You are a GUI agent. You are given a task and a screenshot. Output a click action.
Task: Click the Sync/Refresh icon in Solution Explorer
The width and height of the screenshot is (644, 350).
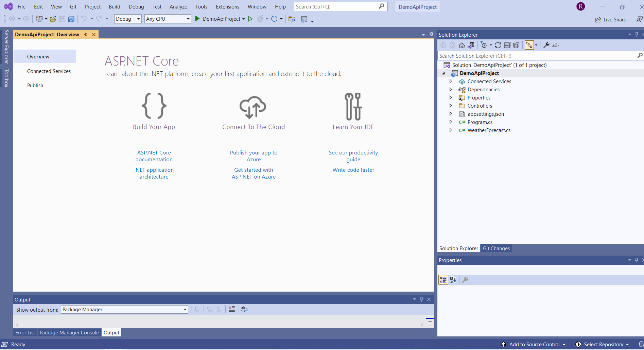pos(498,45)
